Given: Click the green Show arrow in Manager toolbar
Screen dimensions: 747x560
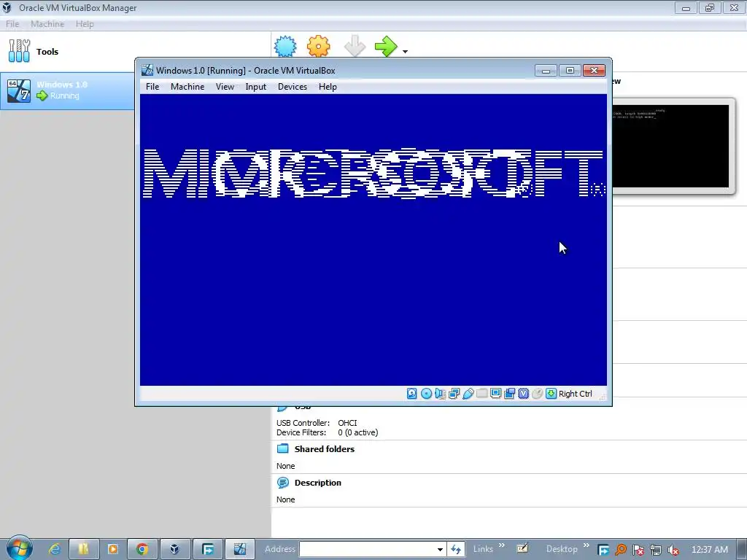Looking at the screenshot, I should [x=386, y=46].
